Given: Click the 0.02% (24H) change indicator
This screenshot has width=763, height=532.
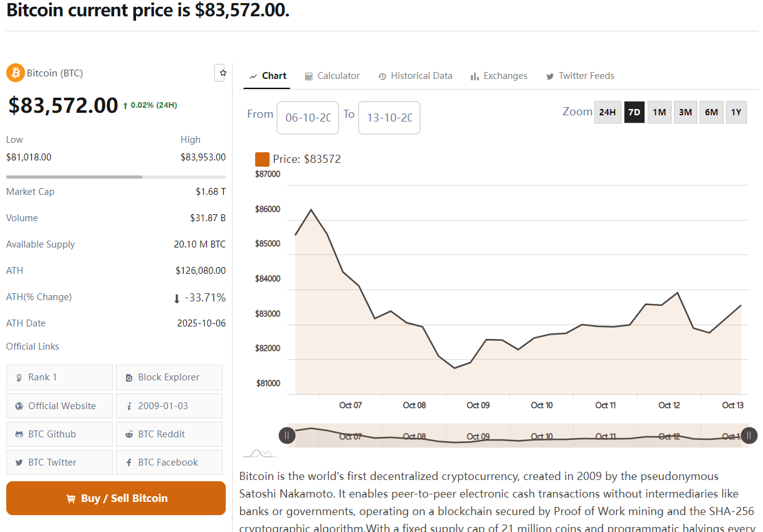Looking at the screenshot, I should [x=150, y=105].
